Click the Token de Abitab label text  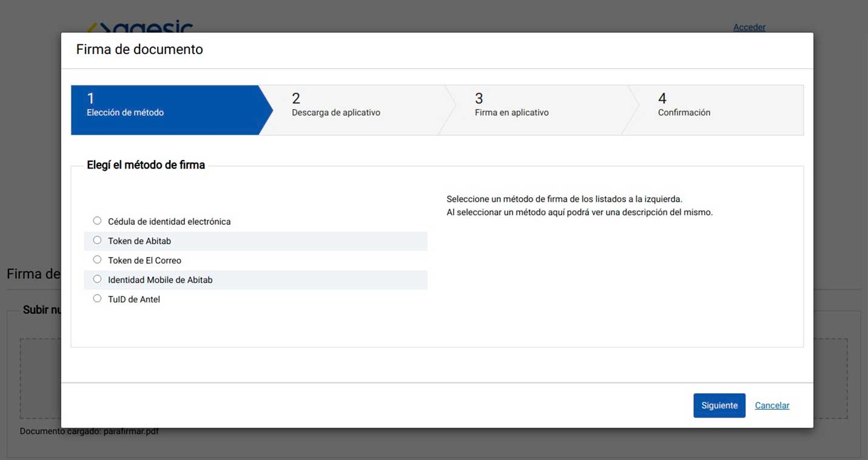(x=140, y=241)
